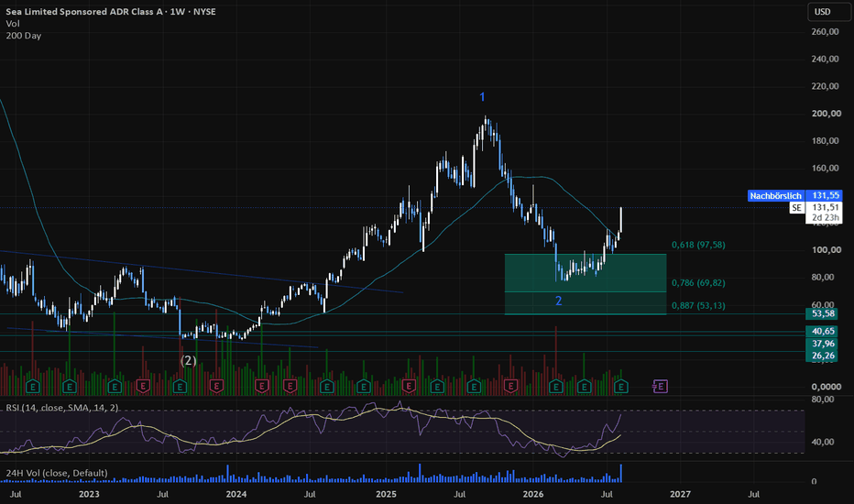Select the 53,58 horizontal line price label
Image resolution: width=854 pixels, height=504 pixels.
click(x=824, y=313)
